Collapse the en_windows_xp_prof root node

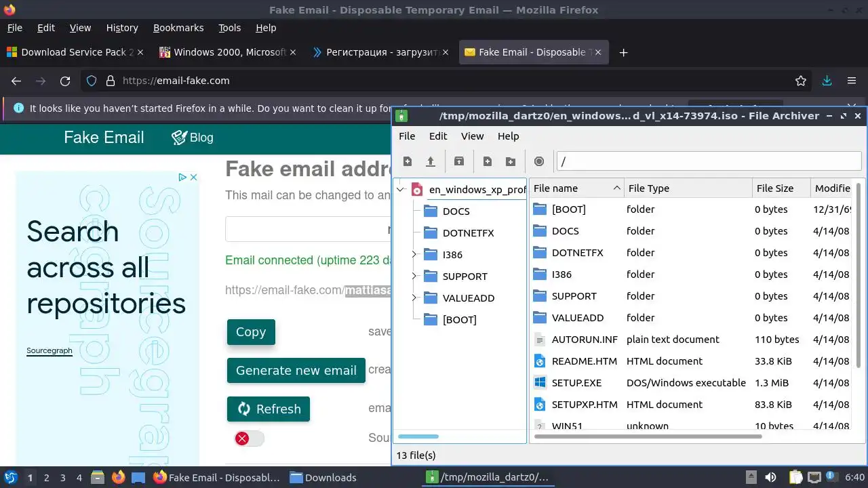[x=400, y=190]
